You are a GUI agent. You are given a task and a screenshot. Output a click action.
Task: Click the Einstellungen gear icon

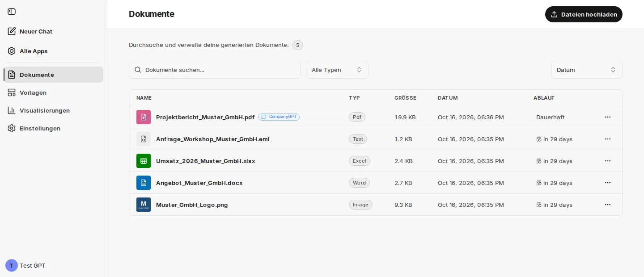(x=12, y=128)
